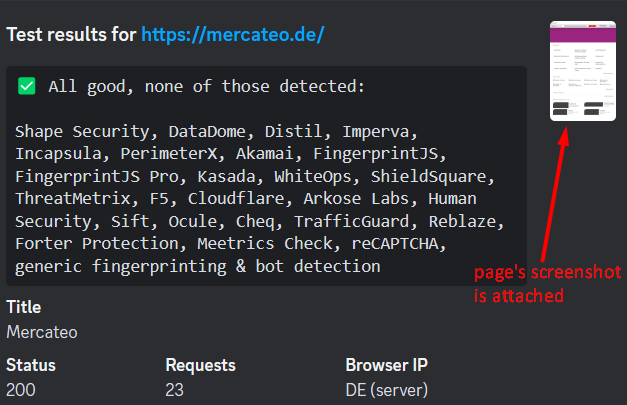Image resolution: width=627 pixels, height=405 pixels.
Task: Select the line starting 'Security, Sift, Ocule'
Action: coord(260,221)
